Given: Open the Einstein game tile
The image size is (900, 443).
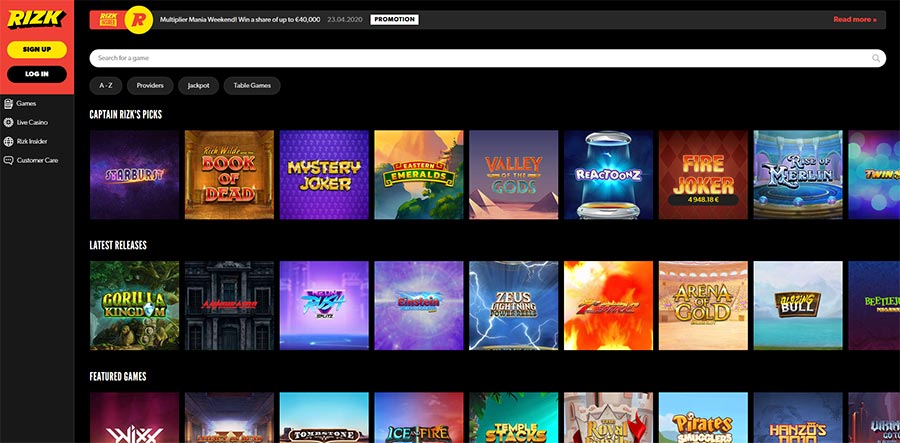Looking at the screenshot, I should pyautogui.click(x=418, y=305).
